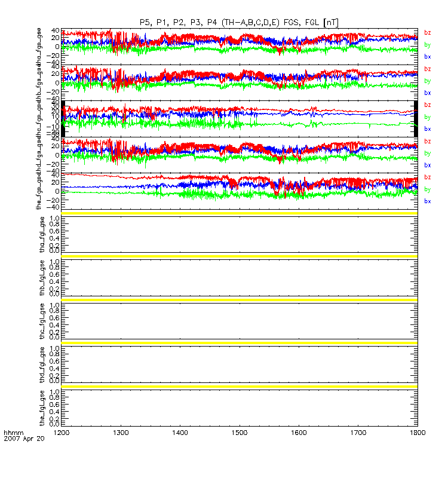448x478 pixels.
Task: Click the thb_fgl_gse y-axis title
Action: coord(42,278)
